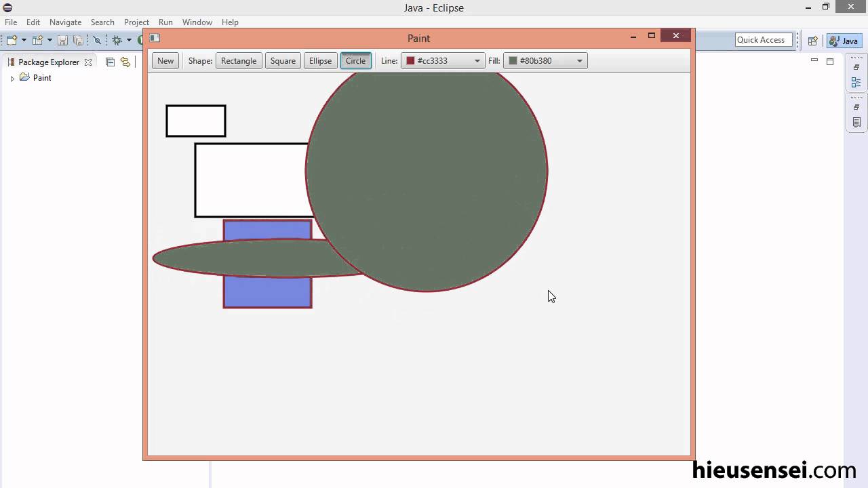The width and height of the screenshot is (868, 488).
Task: Open the Fill color dropdown
Action: pos(579,61)
